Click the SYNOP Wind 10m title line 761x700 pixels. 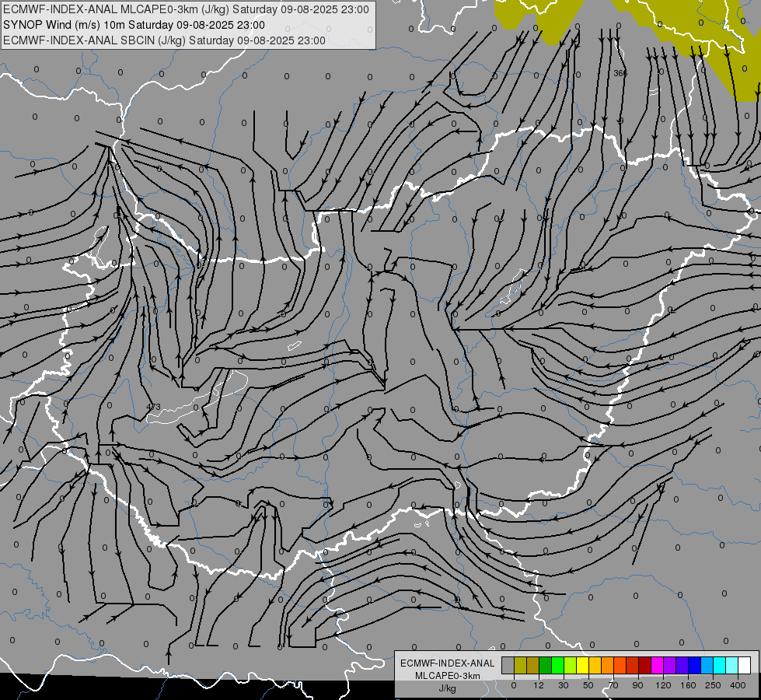[134, 25]
